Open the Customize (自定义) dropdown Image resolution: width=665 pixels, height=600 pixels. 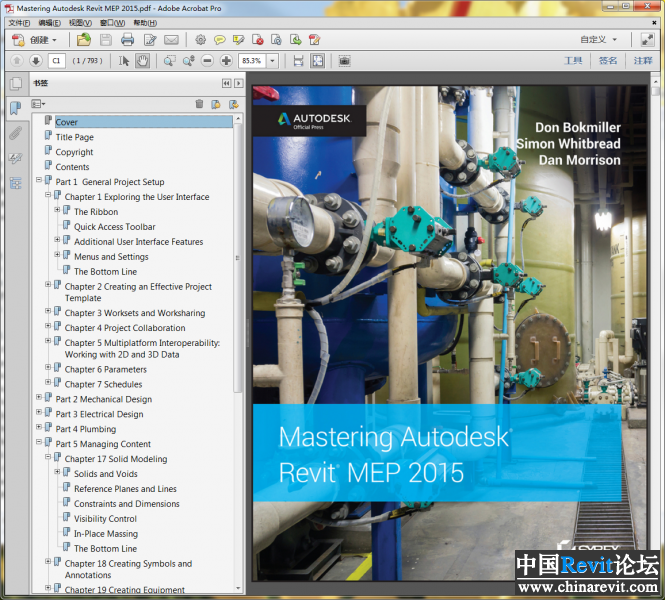(598, 40)
